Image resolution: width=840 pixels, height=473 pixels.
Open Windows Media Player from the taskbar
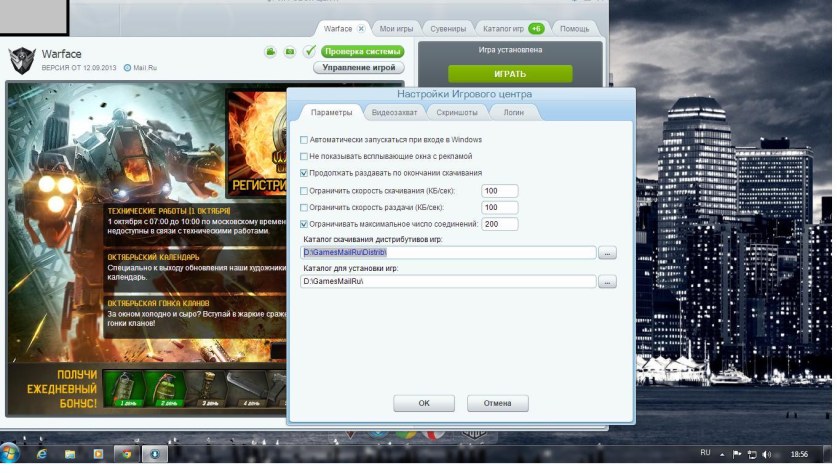tap(98, 454)
